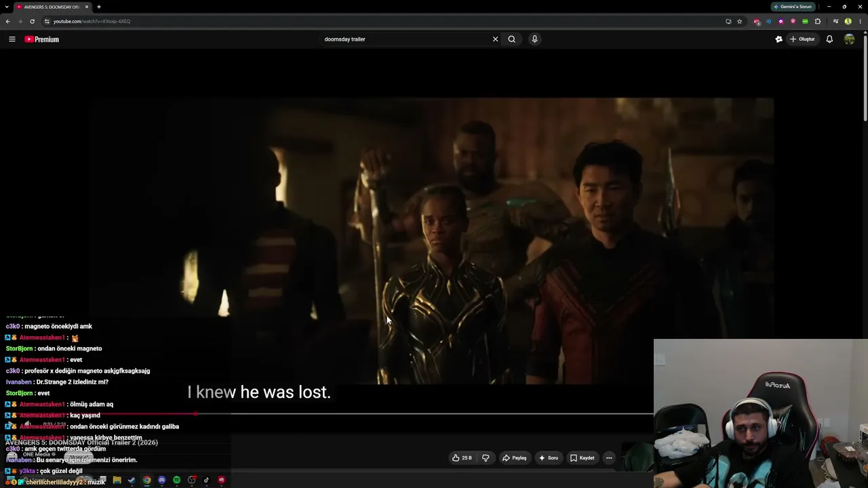Expand the tab search dropdown arrow
Viewport: 868px width, 488px height.
(6, 7)
